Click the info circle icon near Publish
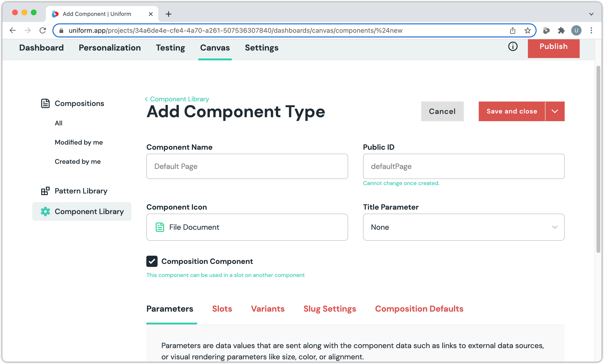The width and height of the screenshot is (604, 364). pos(512,46)
